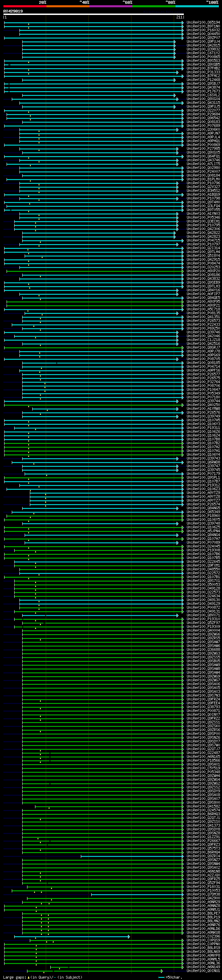Click the cyan alignment bar of UniRef100_Q9ZRI4
The height and width of the screenshot is (980, 222).
(132, 856)
